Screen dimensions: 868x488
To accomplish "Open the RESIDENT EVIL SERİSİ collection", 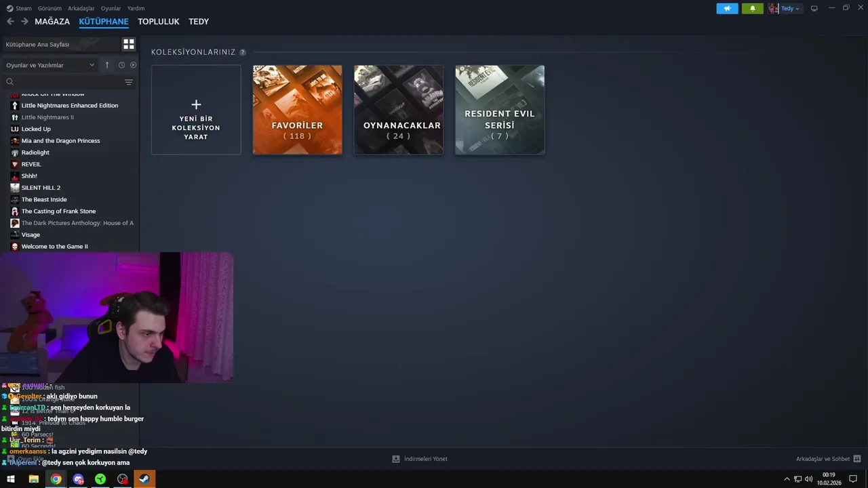I will click(500, 110).
